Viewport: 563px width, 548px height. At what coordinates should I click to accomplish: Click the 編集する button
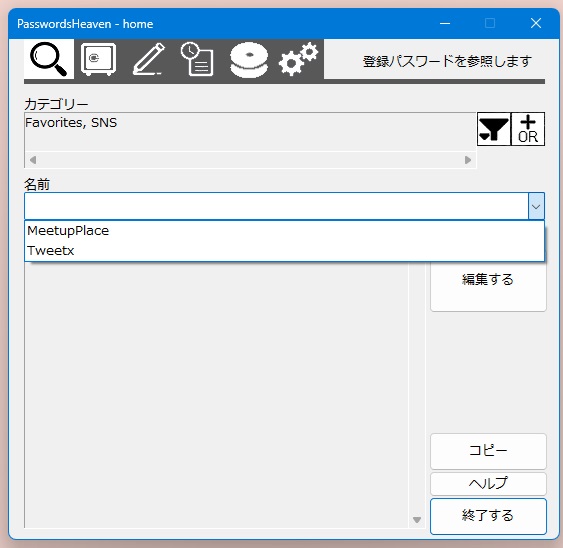(x=488, y=279)
